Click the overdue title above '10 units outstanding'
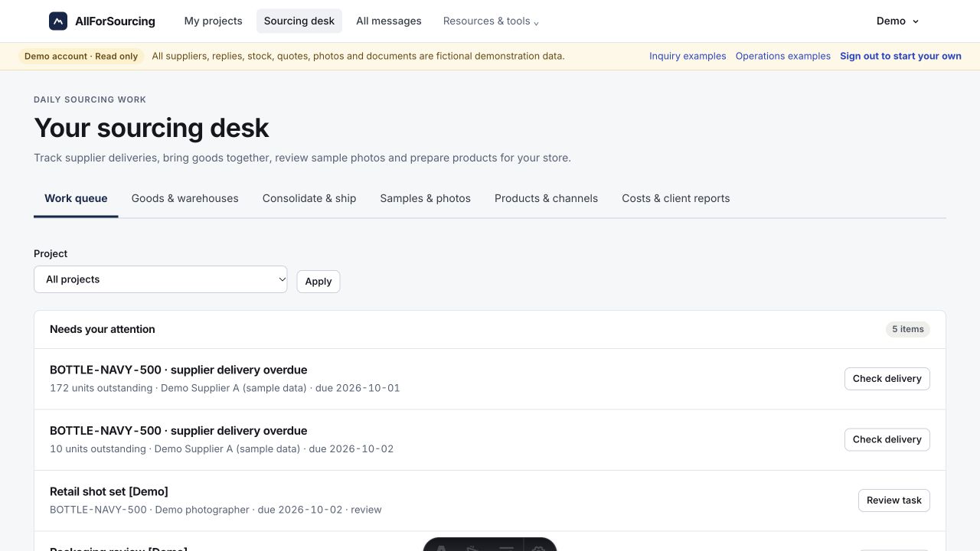The width and height of the screenshot is (980, 551). pyautogui.click(x=178, y=431)
